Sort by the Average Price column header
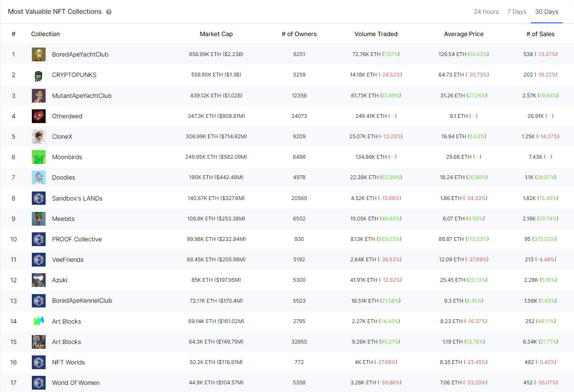 click(464, 34)
